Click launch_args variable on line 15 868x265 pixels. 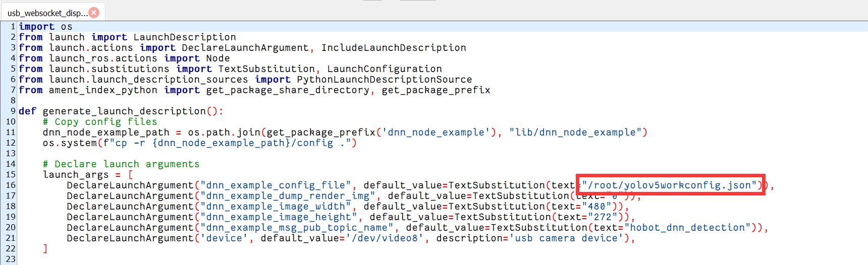coord(76,175)
